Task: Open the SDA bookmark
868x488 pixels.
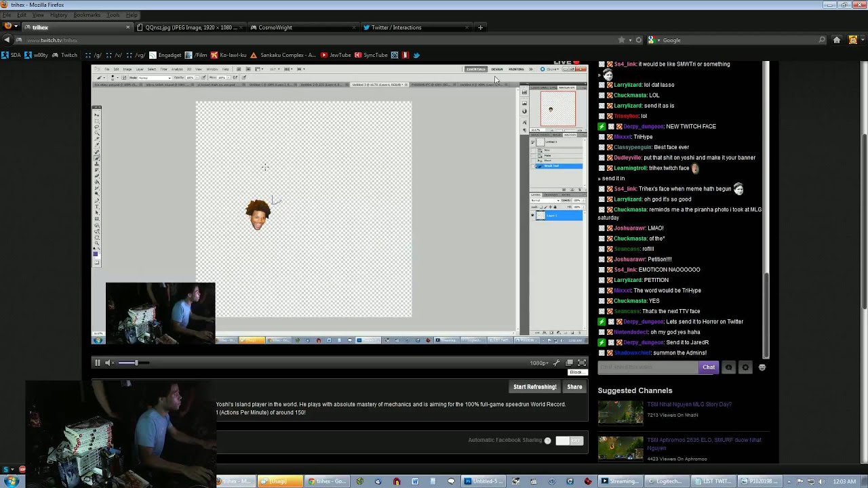Action: [x=11, y=55]
